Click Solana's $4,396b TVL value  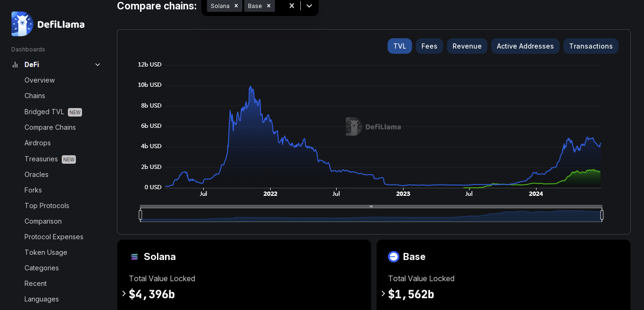152,294
